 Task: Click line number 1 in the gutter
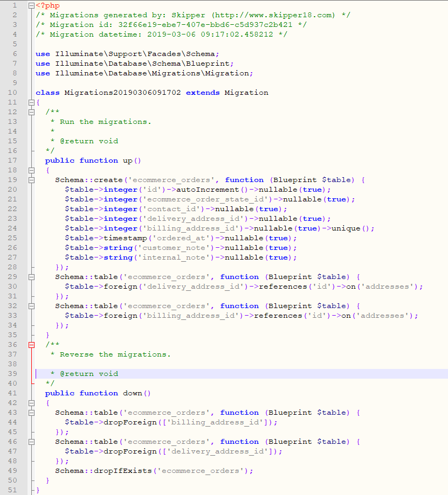tap(15, 5)
